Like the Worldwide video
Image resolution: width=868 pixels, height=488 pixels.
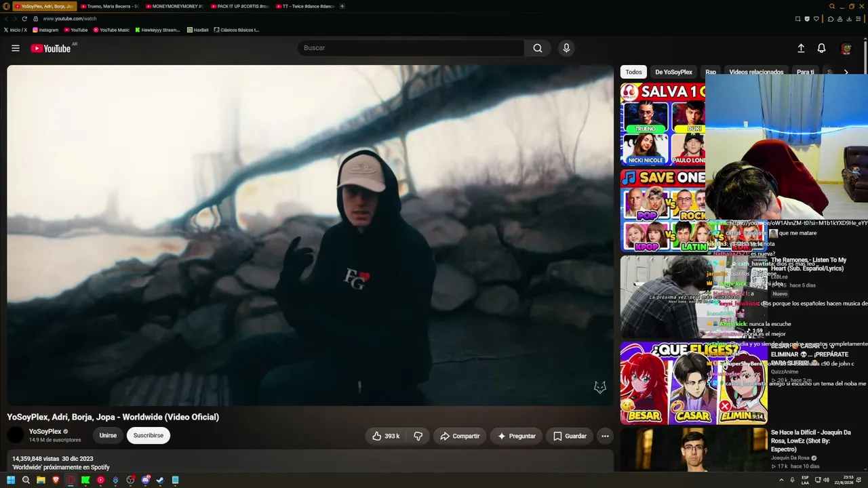coord(385,436)
